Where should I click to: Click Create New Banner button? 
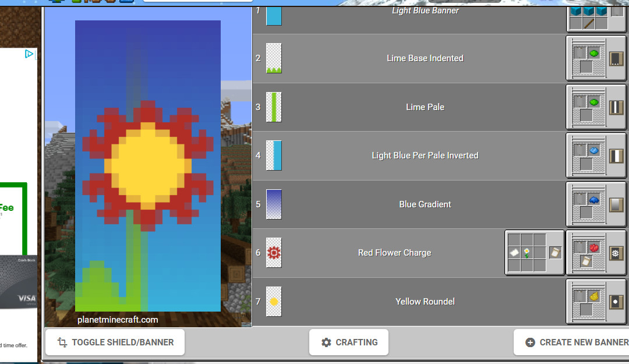pos(573,342)
